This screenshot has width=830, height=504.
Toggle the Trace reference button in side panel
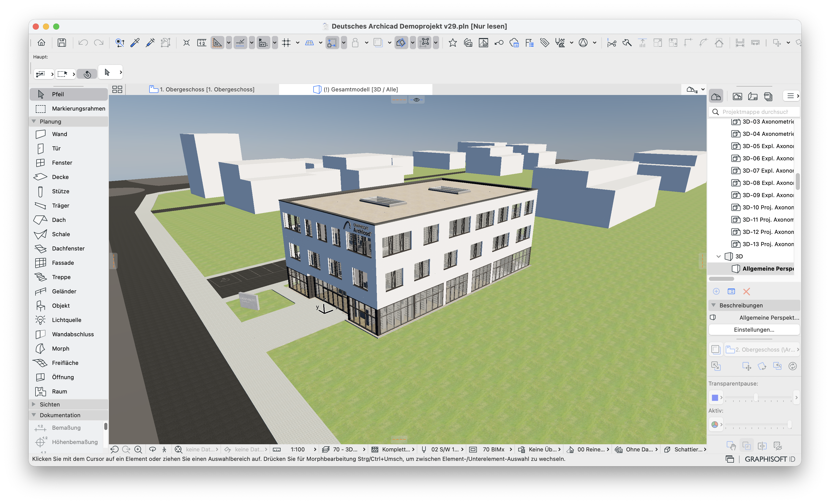[716, 350]
